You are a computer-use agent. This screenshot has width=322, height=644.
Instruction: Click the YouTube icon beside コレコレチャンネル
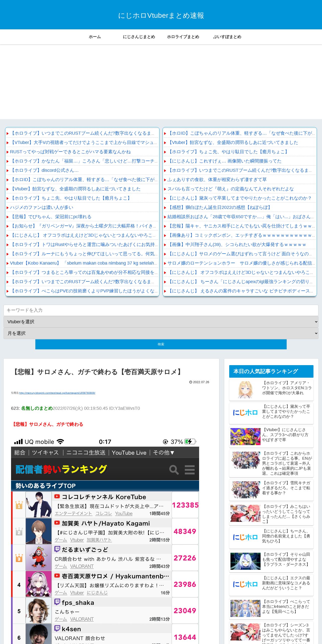coord(57,497)
